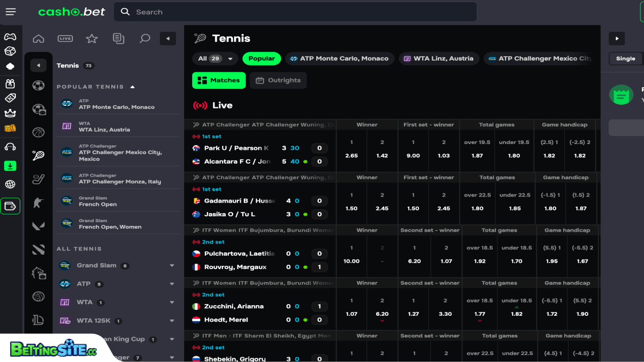The height and width of the screenshot is (362, 644).
Task: Toggle Single bet mode
Action: point(626,58)
